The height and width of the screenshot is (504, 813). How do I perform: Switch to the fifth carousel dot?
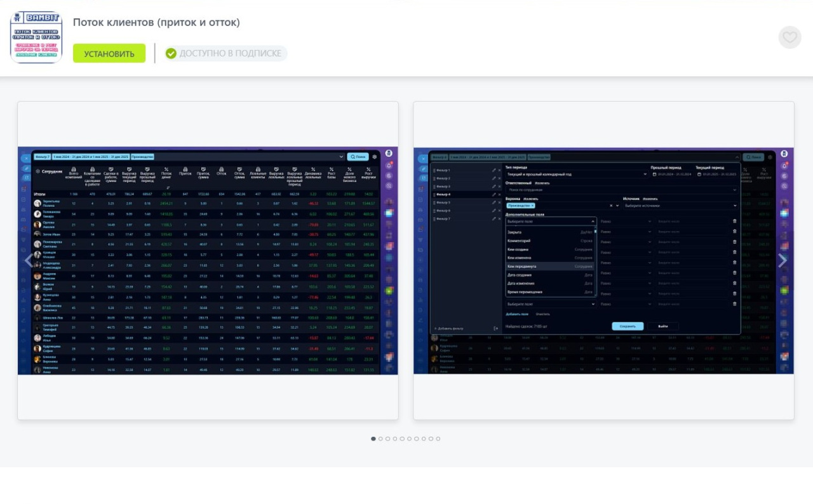(x=402, y=439)
